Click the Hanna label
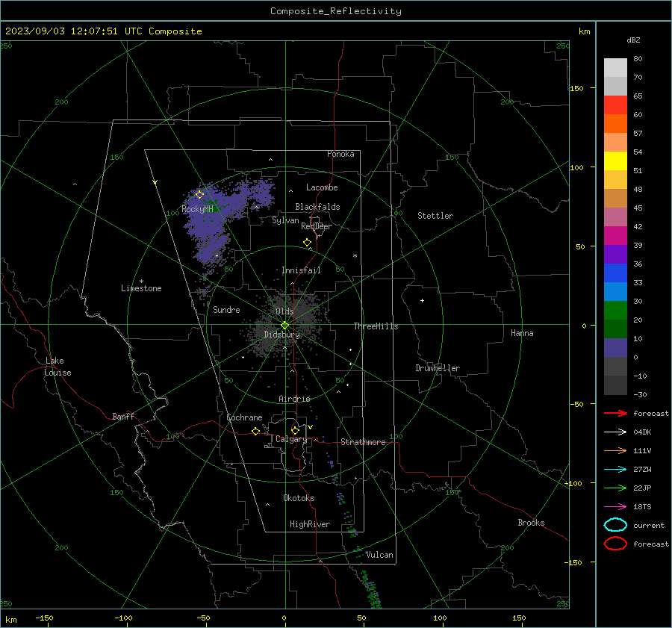672x628 pixels. [x=522, y=333]
